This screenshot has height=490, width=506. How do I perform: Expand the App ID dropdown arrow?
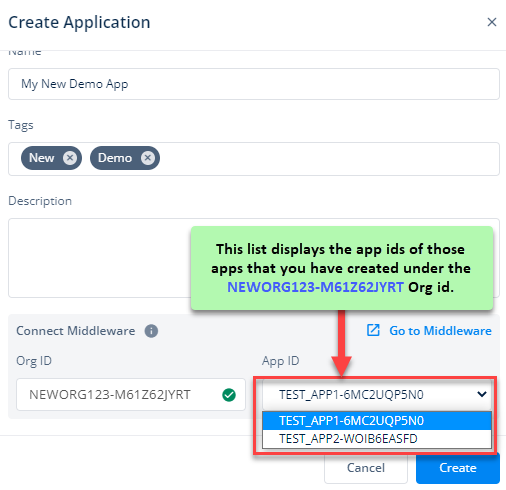pos(482,394)
